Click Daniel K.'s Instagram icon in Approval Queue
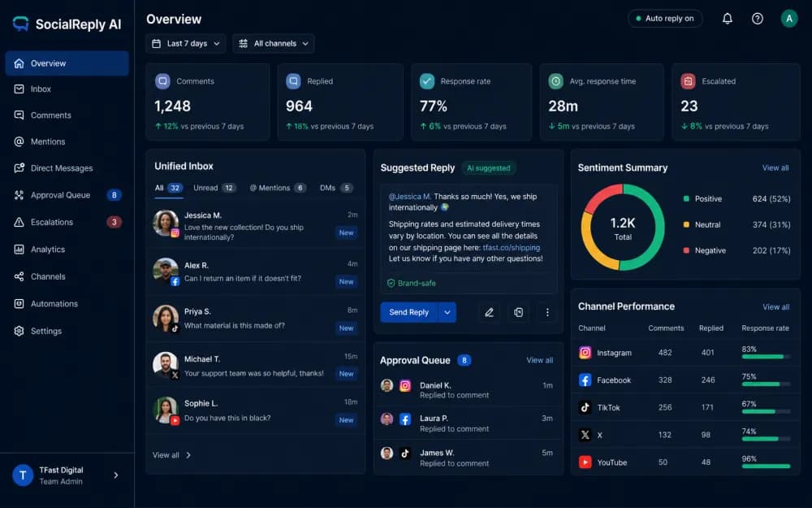The image size is (812, 508). (405, 385)
